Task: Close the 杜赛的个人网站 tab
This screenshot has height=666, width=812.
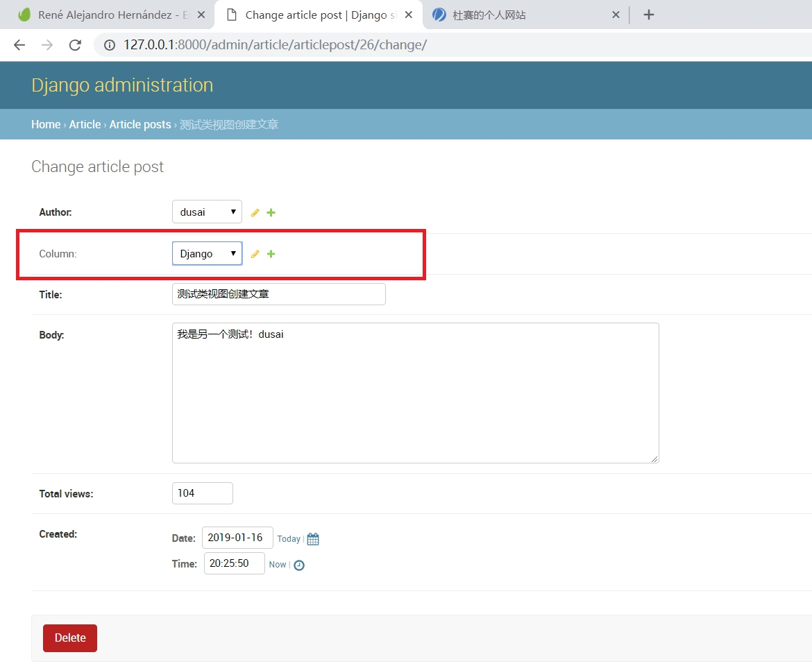Action: (x=616, y=15)
